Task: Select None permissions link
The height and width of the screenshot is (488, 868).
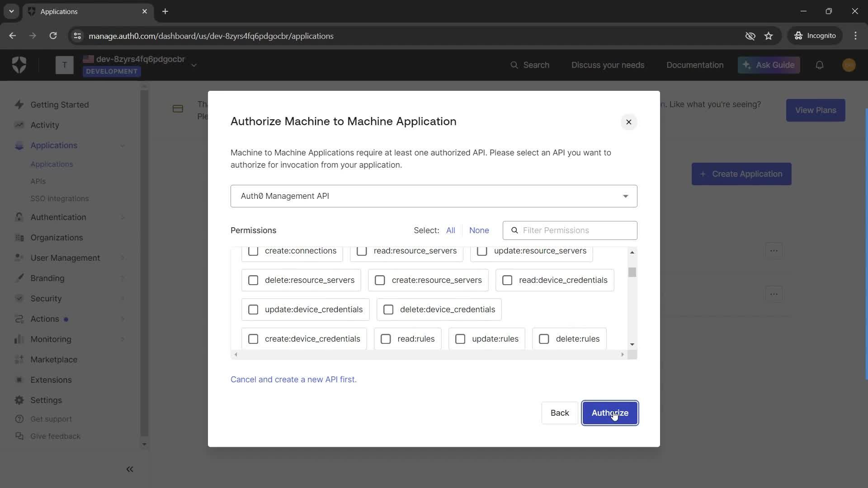Action: click(479, 230)
